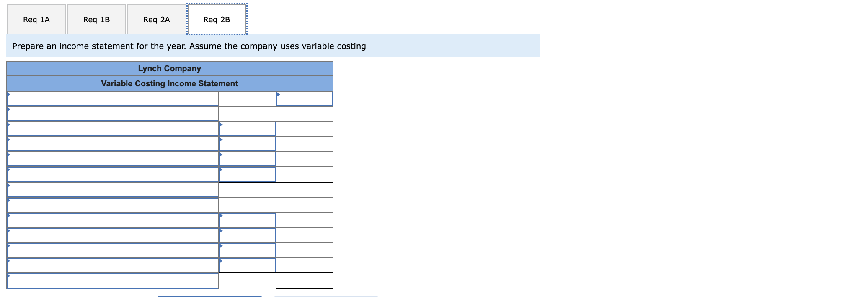Open the third row's label dropdown
Screen dimensions: 868x297
pyautogui.click(x=113, y=129)
